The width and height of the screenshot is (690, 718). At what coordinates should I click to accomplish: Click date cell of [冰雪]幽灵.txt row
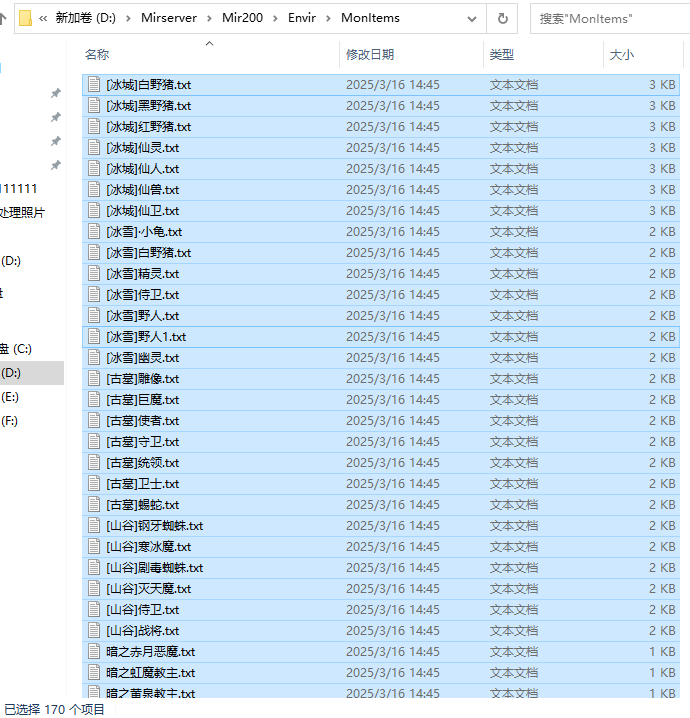point(392,358)
